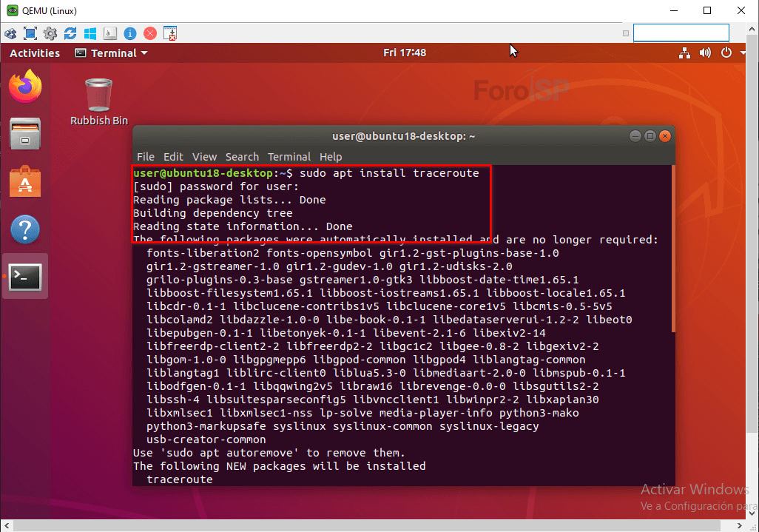Mute audio via the speaker icon
759x532 pixels.
(705, 53)
